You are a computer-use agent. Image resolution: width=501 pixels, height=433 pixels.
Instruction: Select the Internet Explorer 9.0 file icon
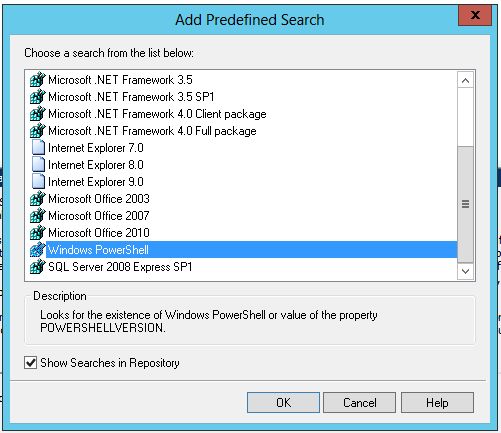38,182
